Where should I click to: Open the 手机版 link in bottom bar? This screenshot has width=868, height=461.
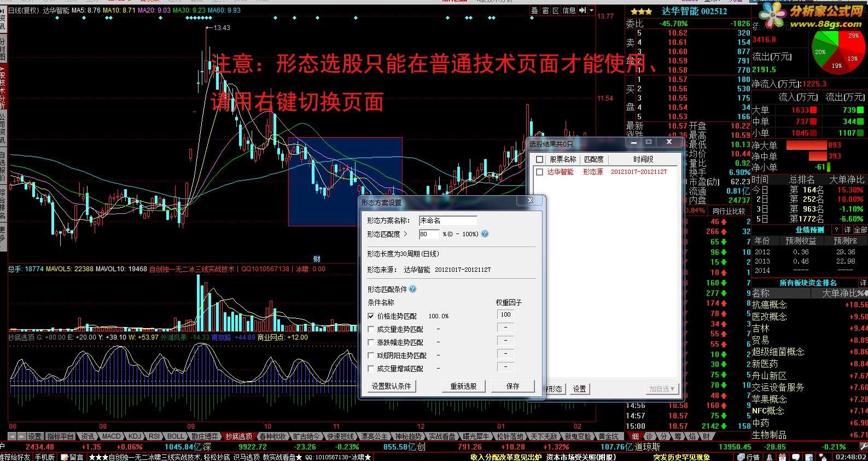point(45,457)
